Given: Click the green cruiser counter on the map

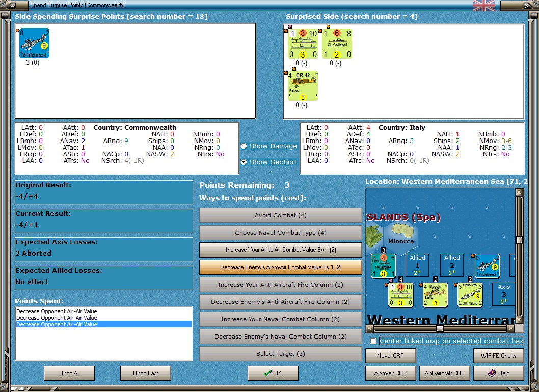Looking at the screenshot, I should click(383, 266).
